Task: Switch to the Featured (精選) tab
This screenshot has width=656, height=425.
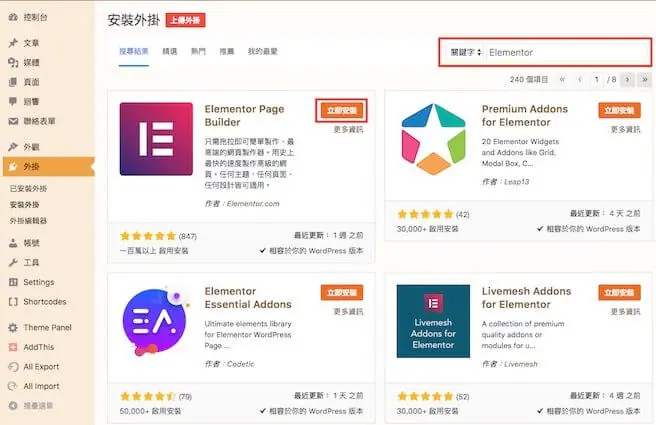Action: tap(170, 51)
